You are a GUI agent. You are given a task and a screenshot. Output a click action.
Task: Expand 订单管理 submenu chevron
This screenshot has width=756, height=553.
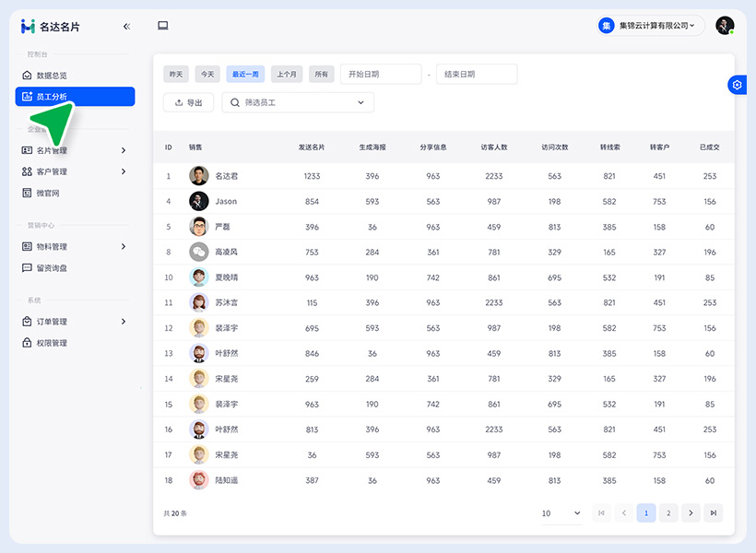point(124,322)
